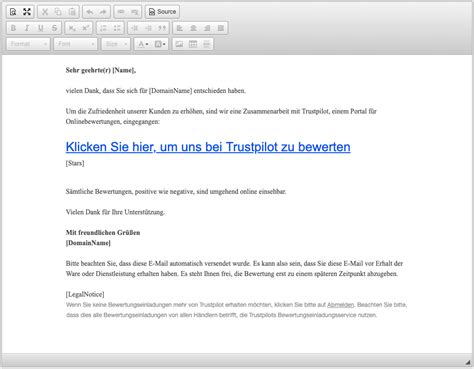The height and width of the screenshot is (369, 474).
Task: Justify the text
Action: coord(221,28)
